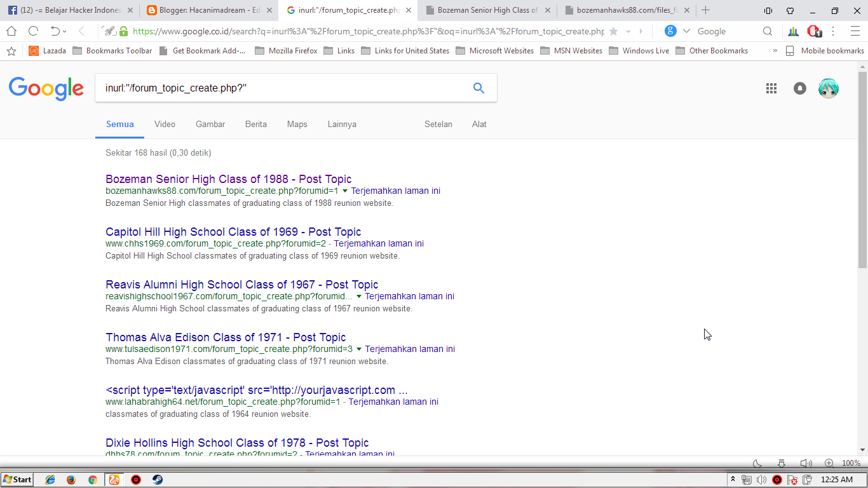Select the Maps search tab
Screen dimensions: 868x488
click(297, 124)
